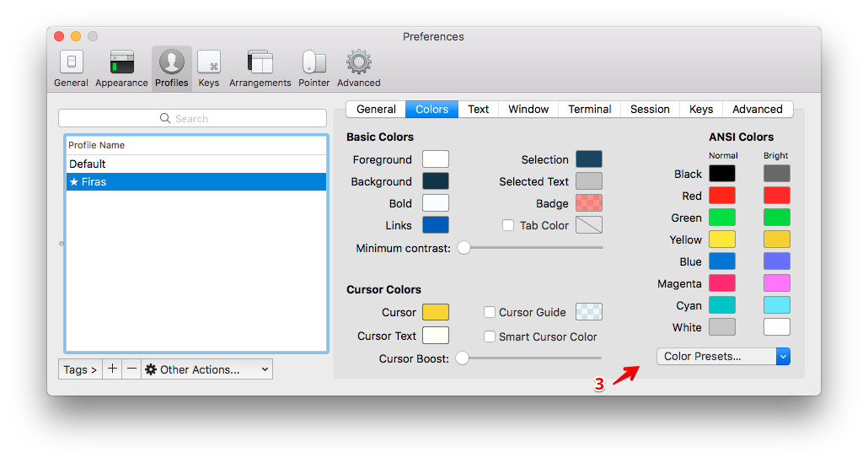Open the Cursor Text color swatch
This screenshot has height=463, width=868.
coord(436,335)
